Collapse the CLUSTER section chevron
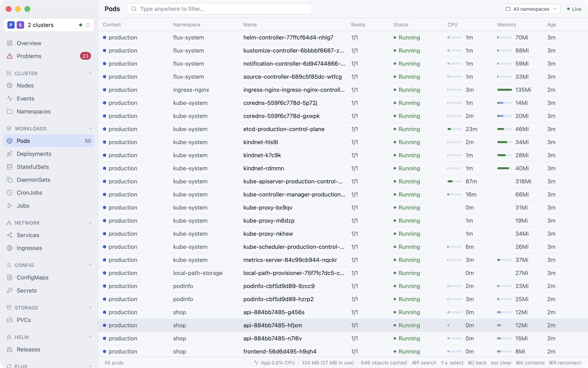The height and width of the screenshot is (368, 588). pos(90,73)
